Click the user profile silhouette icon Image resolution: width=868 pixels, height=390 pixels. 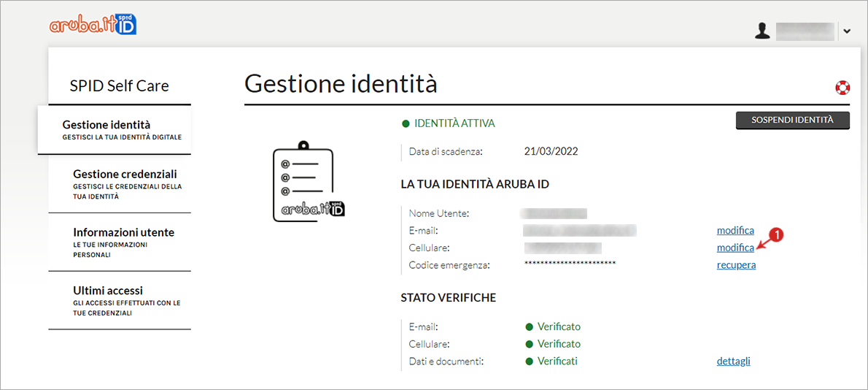(x=763, y=31)
